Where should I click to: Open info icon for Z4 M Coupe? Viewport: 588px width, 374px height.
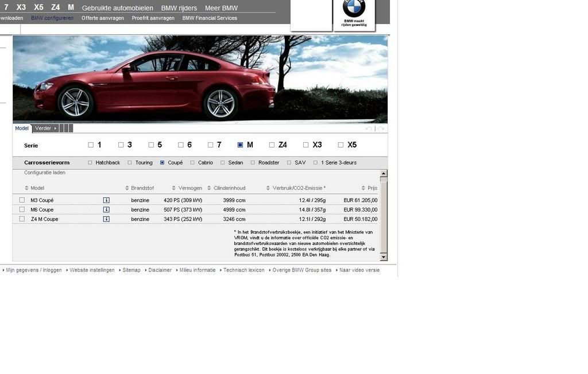106,219
